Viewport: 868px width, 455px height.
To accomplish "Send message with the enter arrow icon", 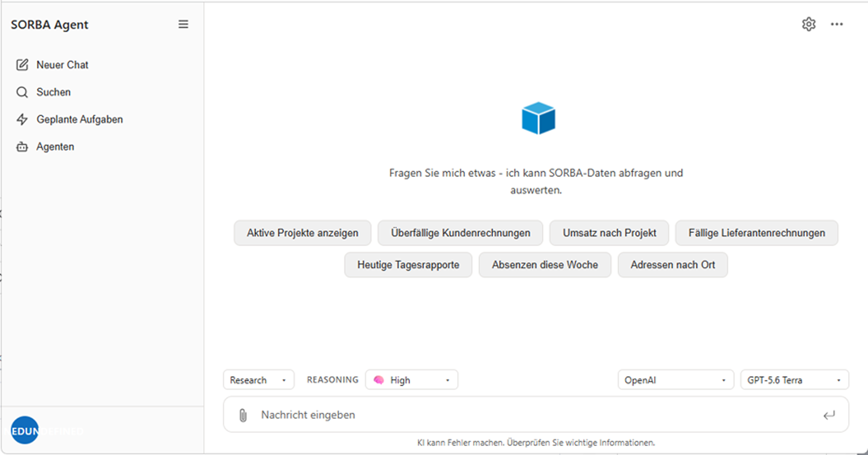I will 829,415.
